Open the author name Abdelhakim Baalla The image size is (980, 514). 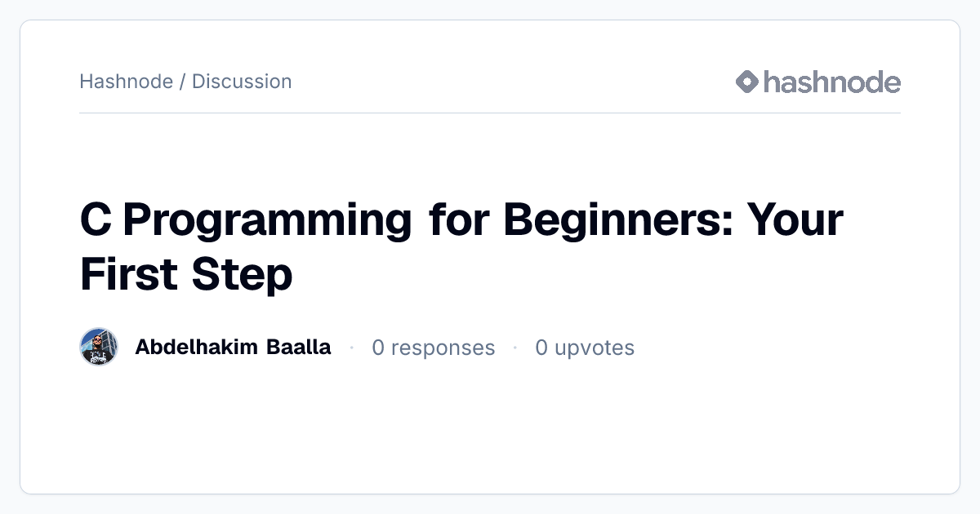click(233, 347)
